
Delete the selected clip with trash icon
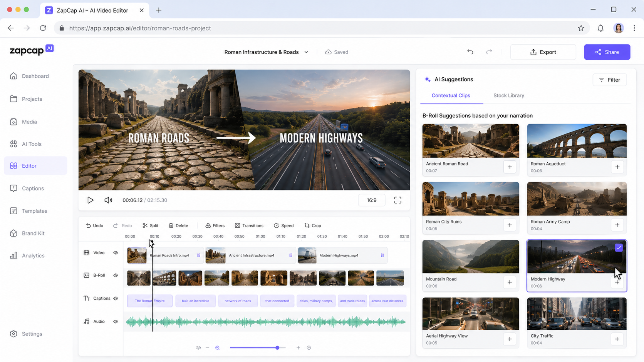[178, 225]
